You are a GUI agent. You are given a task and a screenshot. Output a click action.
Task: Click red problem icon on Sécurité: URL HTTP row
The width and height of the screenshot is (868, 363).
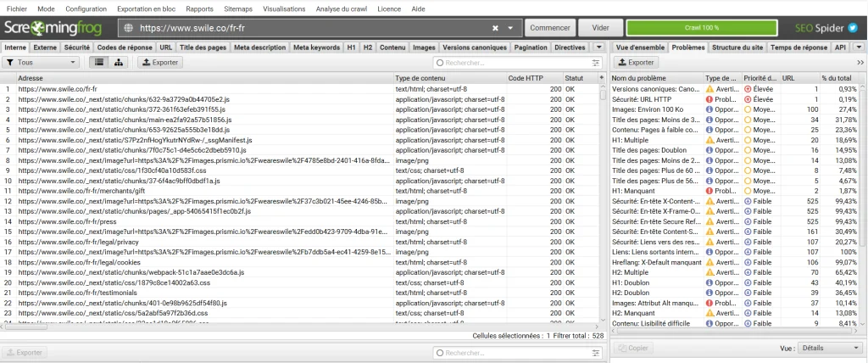[709, 99]
